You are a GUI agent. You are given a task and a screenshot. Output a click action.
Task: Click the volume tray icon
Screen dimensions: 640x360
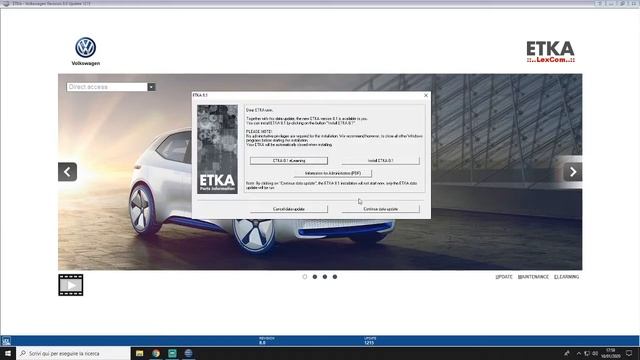pyautogui.click(x=595, y=353)
